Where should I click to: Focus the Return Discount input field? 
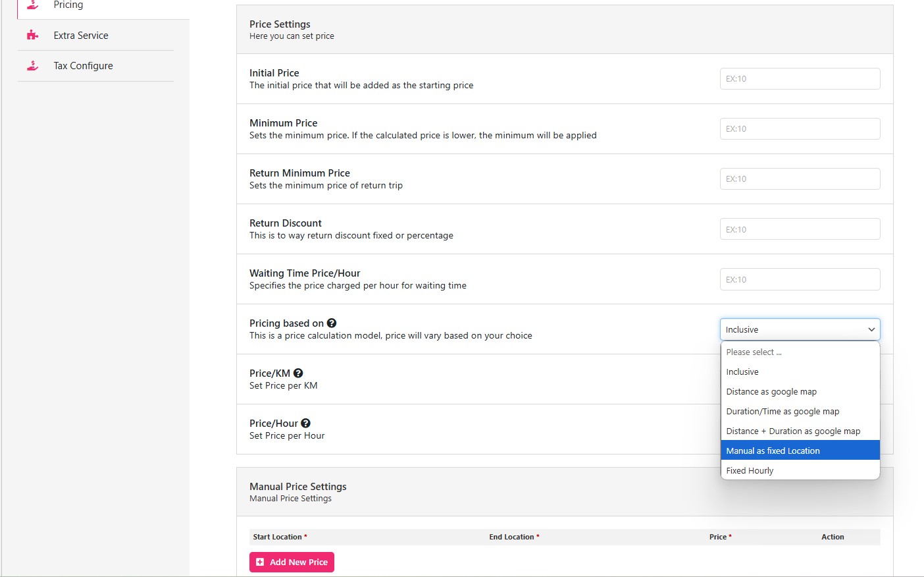(800, 229)
